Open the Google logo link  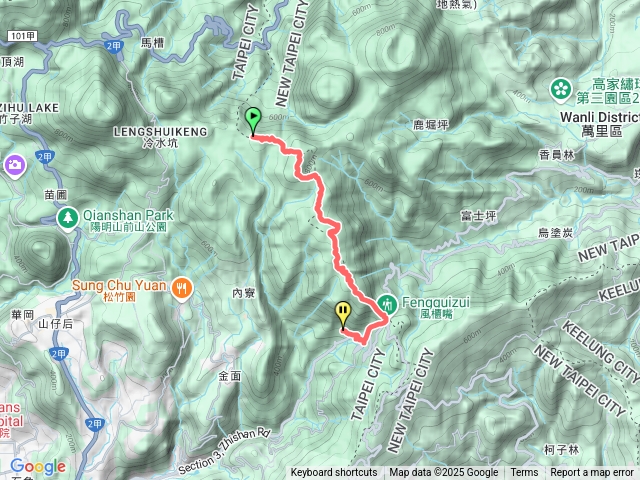point(38,467)
